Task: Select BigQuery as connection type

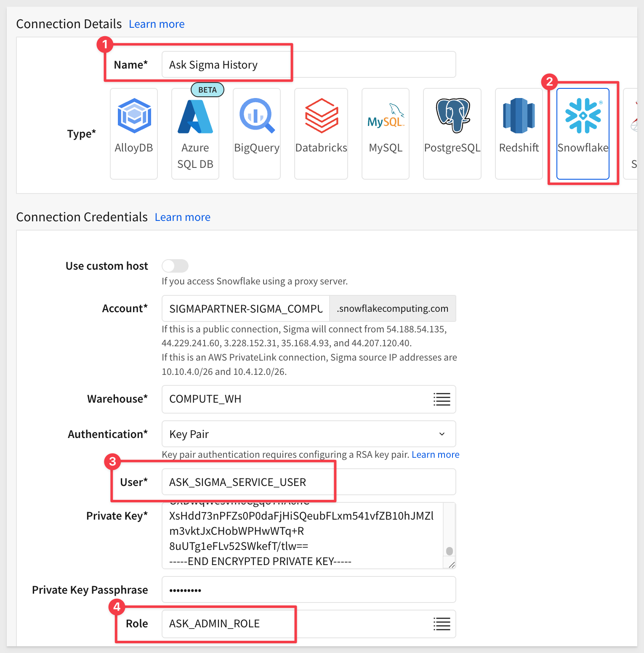Action: tap(257, 134)
